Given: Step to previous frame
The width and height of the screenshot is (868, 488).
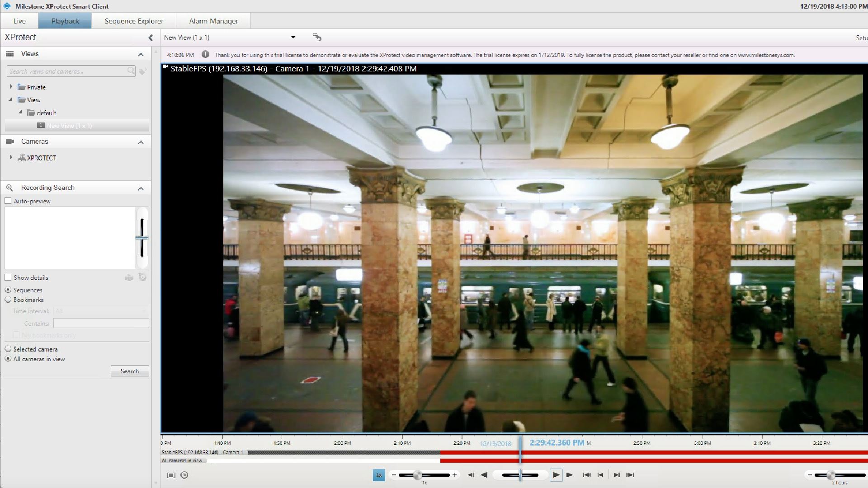Looking at the screenshot, I should click(x=471, y=475).
